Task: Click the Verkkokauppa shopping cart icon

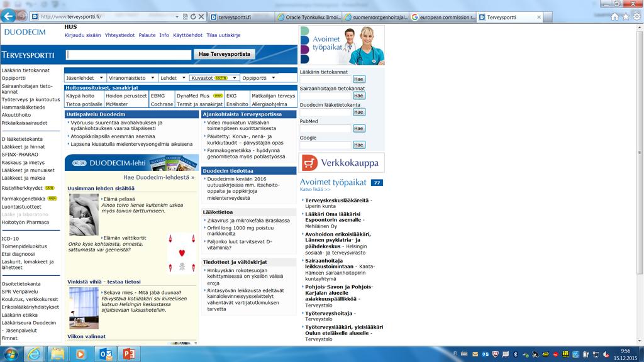Action: tap(309, 163)
